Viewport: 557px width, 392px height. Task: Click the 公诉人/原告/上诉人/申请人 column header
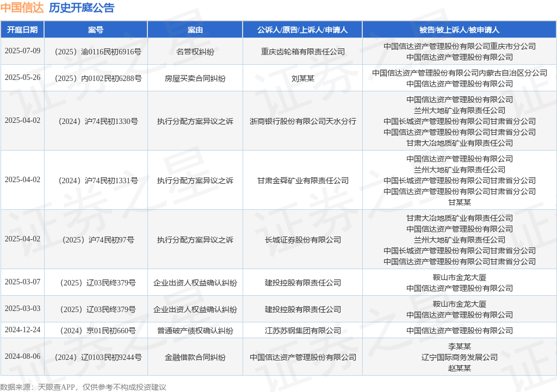tap(302, 30)
